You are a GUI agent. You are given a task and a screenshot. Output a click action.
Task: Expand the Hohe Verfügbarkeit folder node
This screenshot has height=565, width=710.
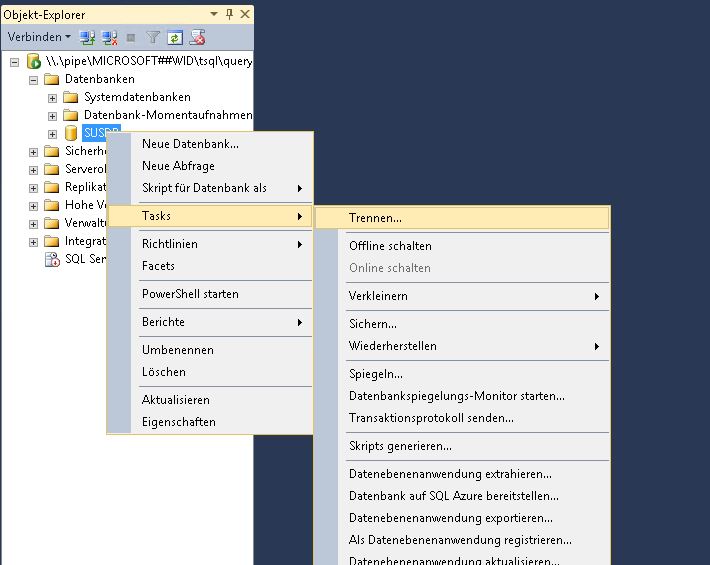[33, 206]
